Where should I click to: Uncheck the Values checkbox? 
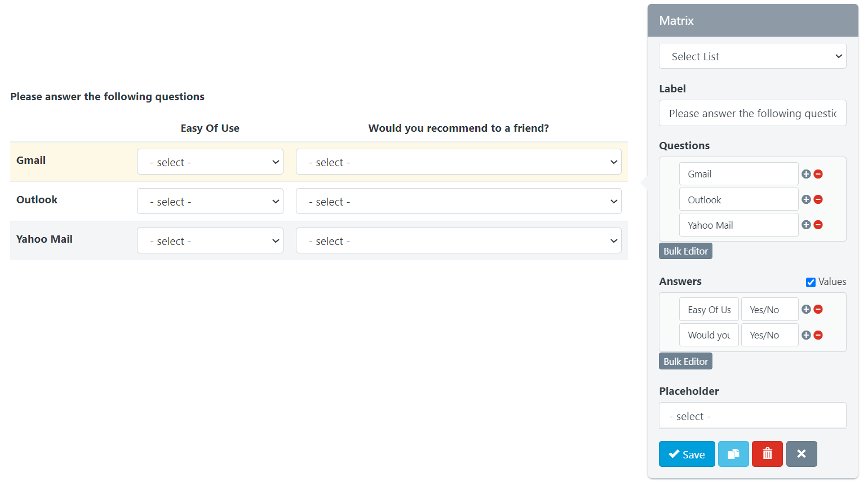(811, 282)
